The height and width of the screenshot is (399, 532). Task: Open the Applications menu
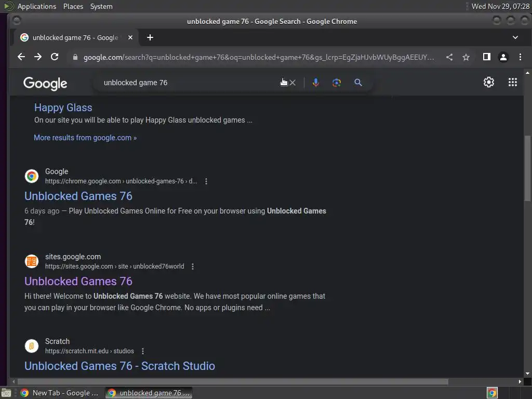pos(37,6)
